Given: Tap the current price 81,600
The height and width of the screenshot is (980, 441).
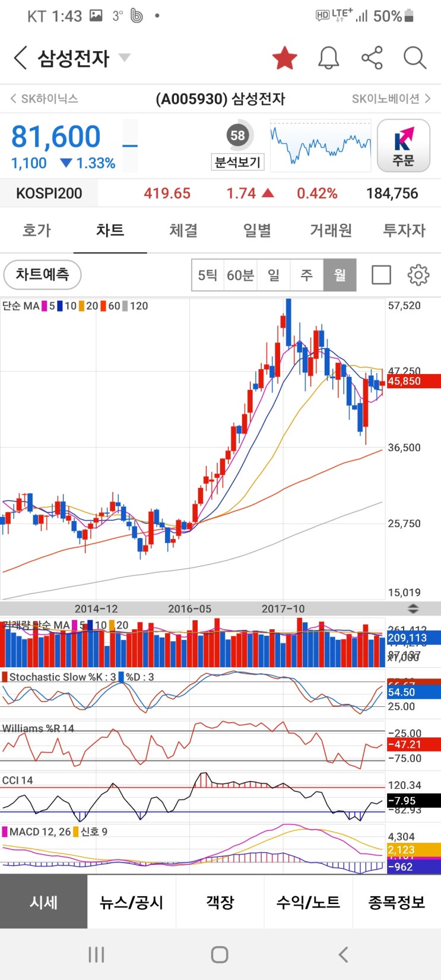Looking at the screenshot, I should [56, 137].
